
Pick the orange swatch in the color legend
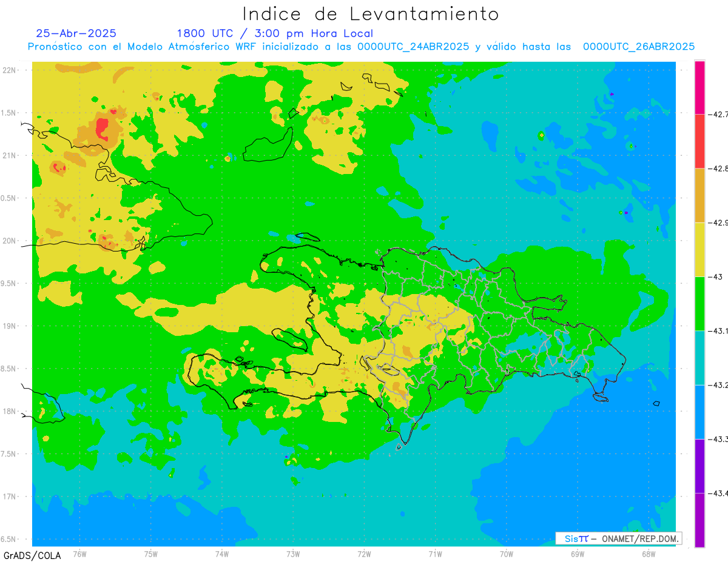pos(699,195)
